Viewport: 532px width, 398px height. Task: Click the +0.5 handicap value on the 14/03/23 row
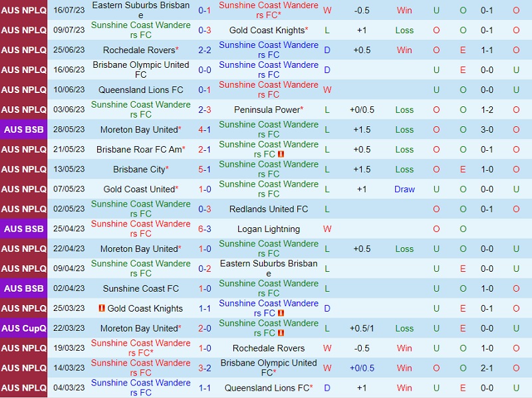362,368
